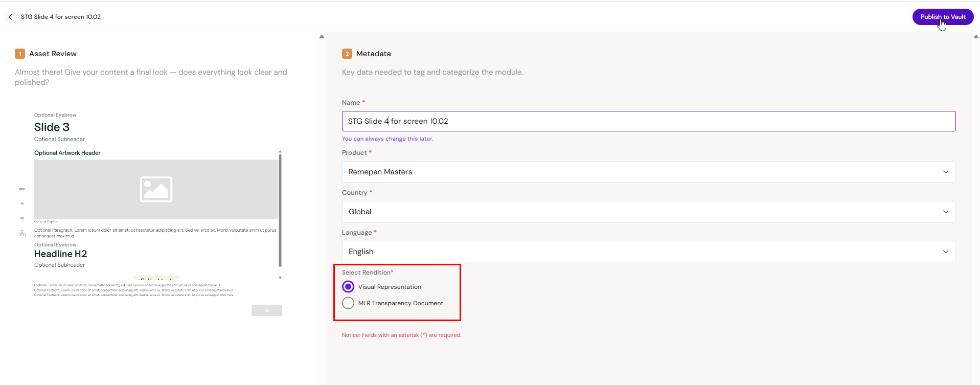Viewport: 980px width, 385px height.
Task: Open the Language dropdown set to English
Action: tap(648, 252)
